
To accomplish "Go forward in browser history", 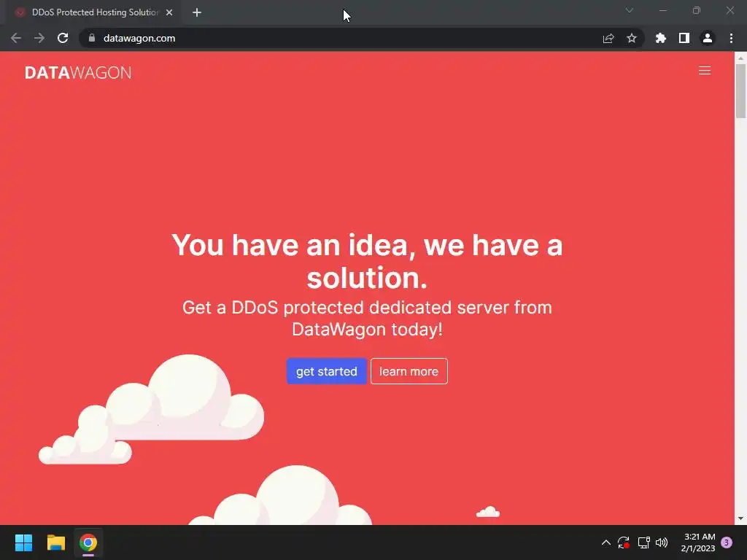I will pyautogui.click(x=39, y=38).
